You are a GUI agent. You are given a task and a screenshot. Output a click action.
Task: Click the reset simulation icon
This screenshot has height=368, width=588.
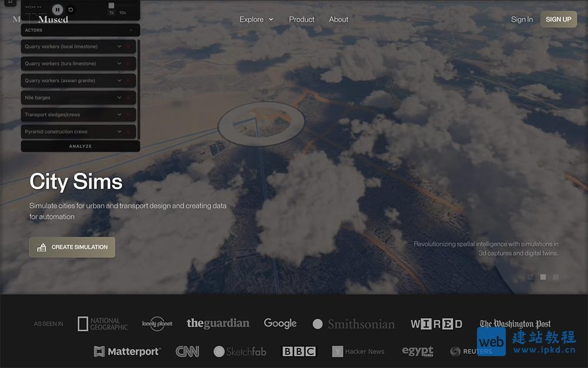pyautogui.click(x=71, y=9)
